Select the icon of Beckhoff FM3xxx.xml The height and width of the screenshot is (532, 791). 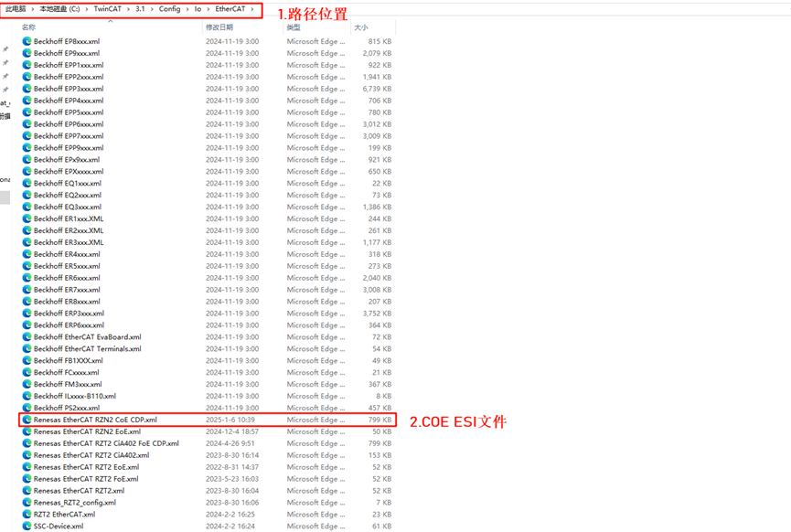(x=27, y=384)
